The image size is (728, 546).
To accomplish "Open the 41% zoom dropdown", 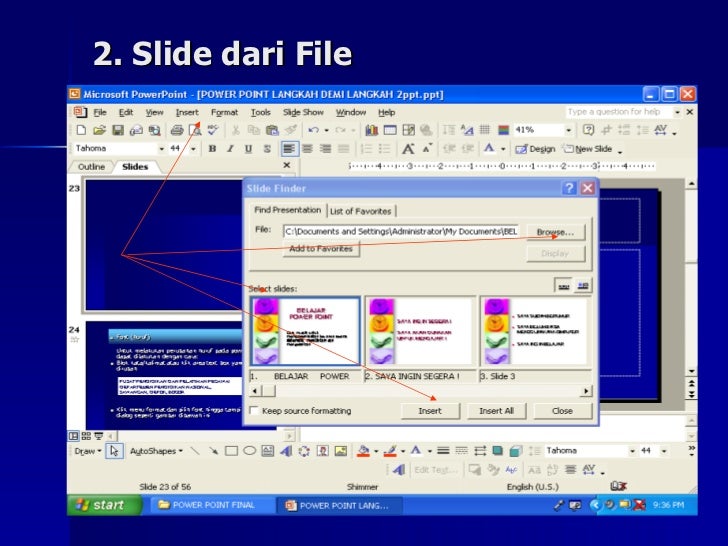I will point(568,130).
